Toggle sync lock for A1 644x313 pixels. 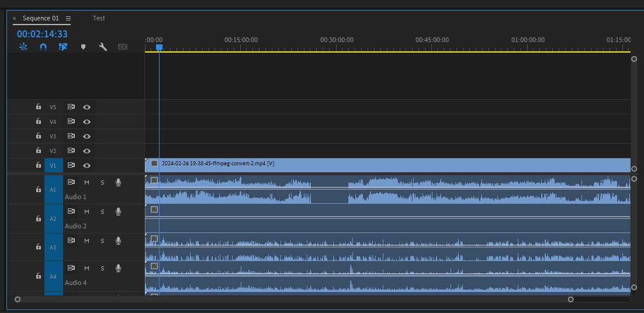click(71, 182)
